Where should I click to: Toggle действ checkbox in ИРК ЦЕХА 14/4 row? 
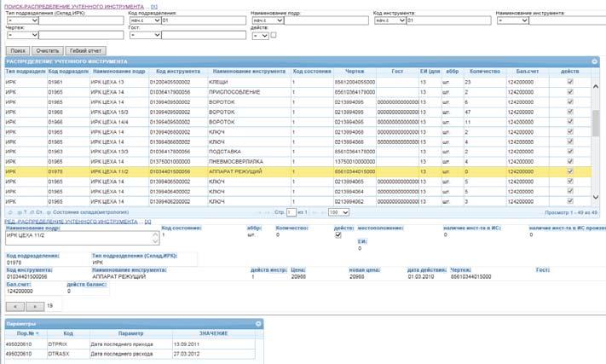[x=570, y=121]
